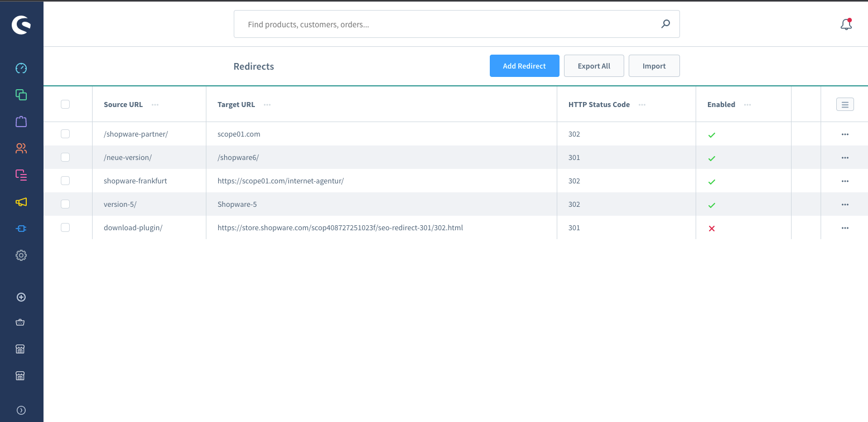Open the second storefront sales channel icon

coord(20,376)
